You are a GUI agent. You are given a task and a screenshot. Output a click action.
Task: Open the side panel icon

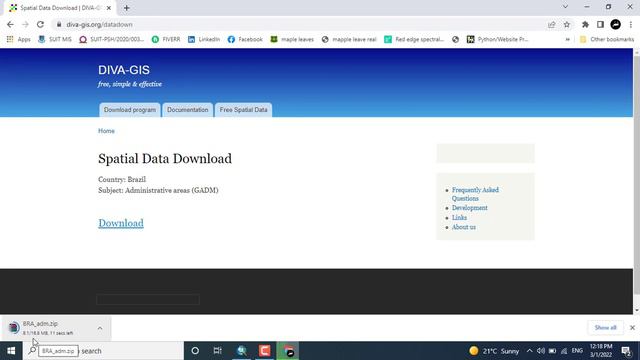600,24
